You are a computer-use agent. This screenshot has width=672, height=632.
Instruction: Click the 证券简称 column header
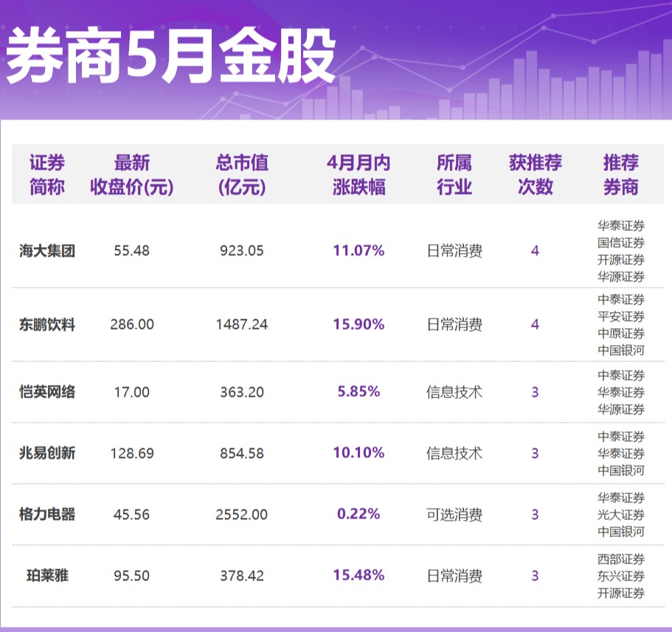coord(47,174)
